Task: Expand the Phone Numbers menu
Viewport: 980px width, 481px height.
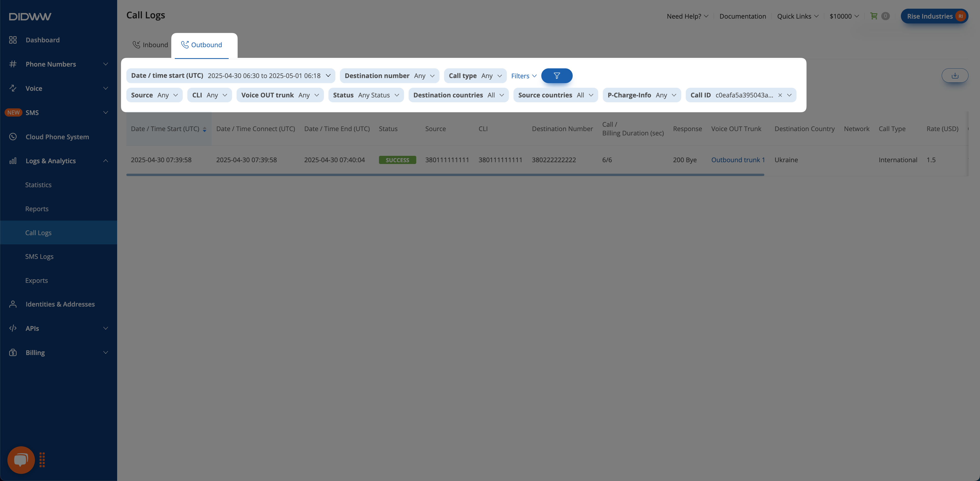Action: (x=106, y=64)
